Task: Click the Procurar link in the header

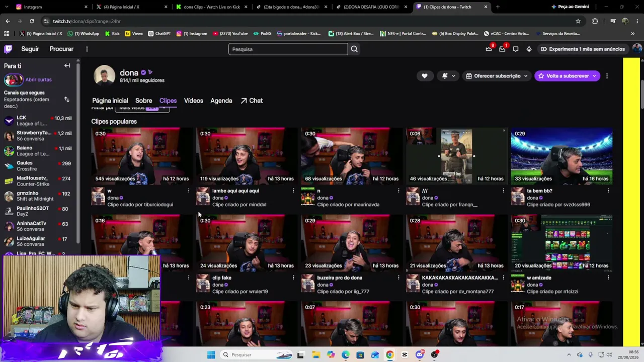Action: [61, 49]
